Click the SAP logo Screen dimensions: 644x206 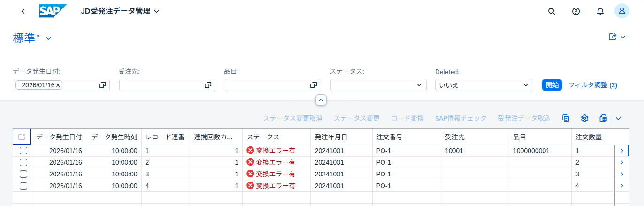(x=53, y=11)
